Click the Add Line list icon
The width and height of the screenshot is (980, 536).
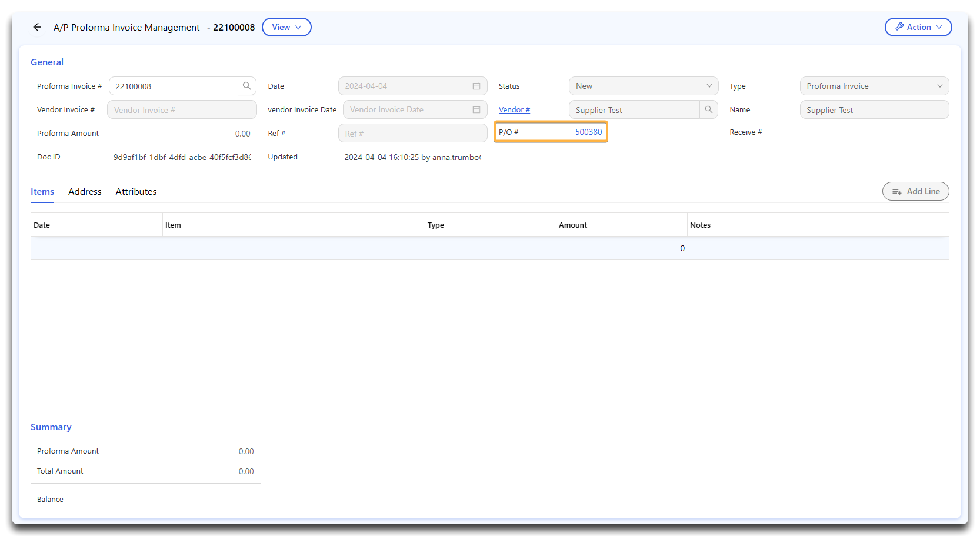(x=897, y=191)
